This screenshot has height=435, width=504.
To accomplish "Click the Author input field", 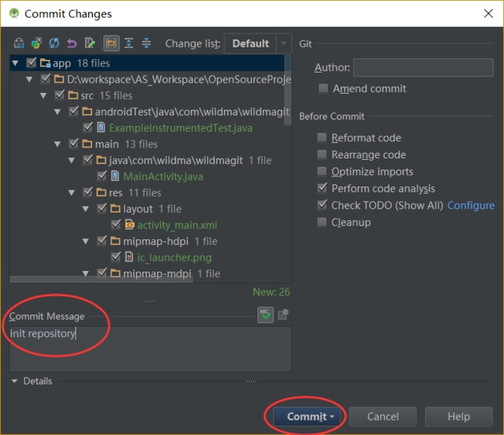I will point(423,68).
